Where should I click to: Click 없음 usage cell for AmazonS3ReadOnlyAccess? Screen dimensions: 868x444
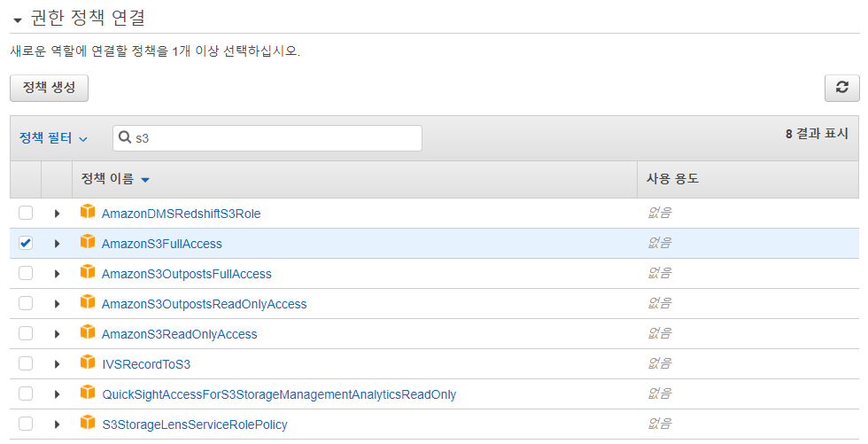[x=659, y=333]
